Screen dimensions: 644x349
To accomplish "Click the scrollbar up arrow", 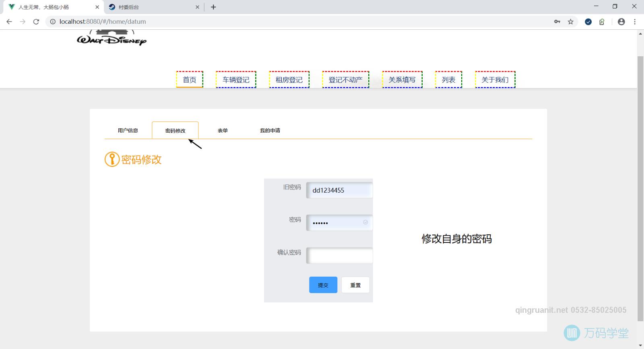I will [x=640, y=33].
